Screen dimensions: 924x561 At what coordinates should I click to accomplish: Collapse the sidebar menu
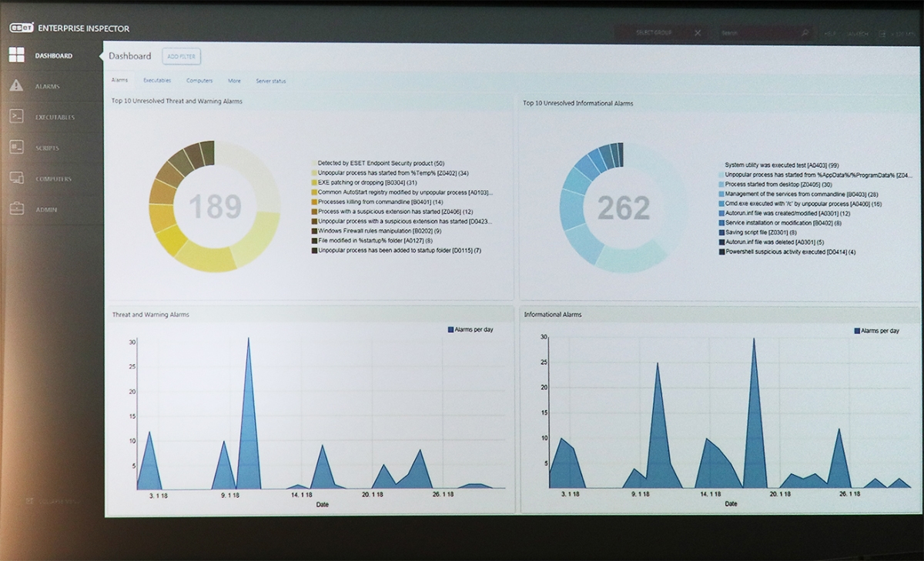tap(52, 502)
